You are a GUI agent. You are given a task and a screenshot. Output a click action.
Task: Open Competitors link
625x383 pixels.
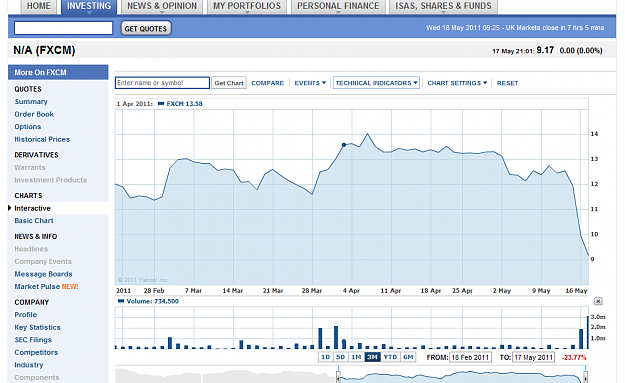pos(36,353)
